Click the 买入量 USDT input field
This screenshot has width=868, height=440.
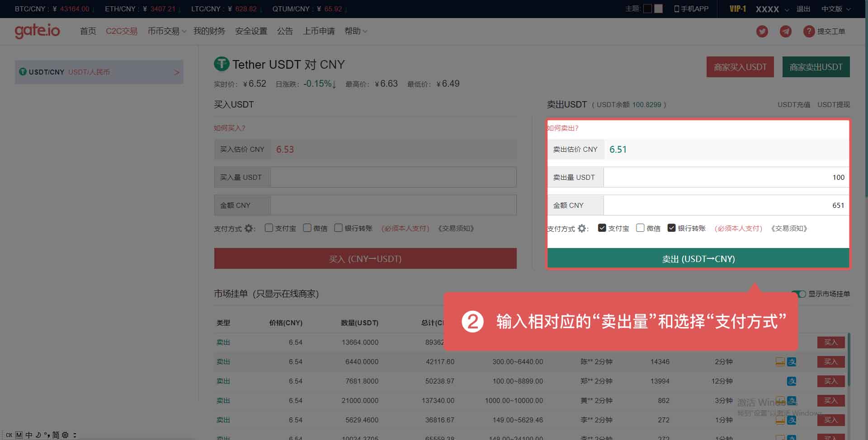(x=393, y=177)
